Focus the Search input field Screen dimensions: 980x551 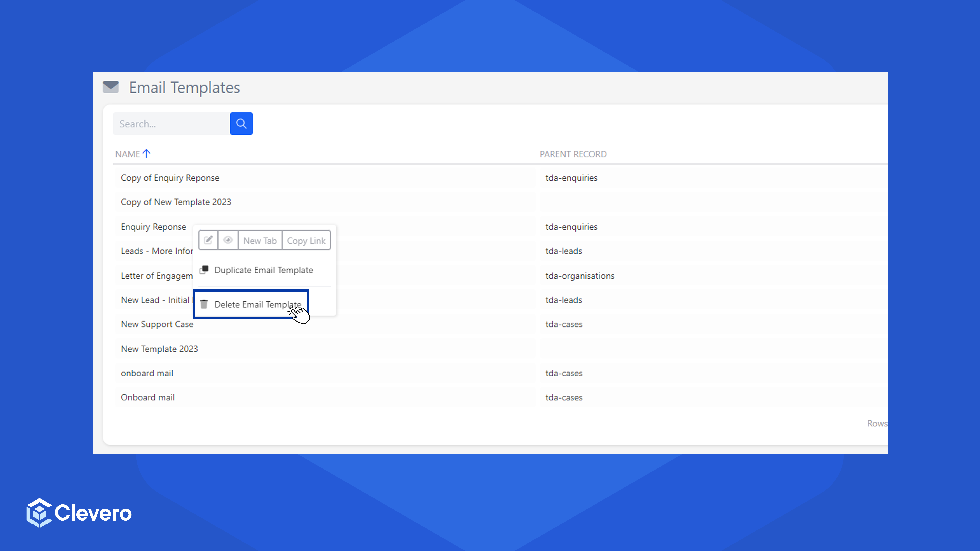(x=171, y=124)
